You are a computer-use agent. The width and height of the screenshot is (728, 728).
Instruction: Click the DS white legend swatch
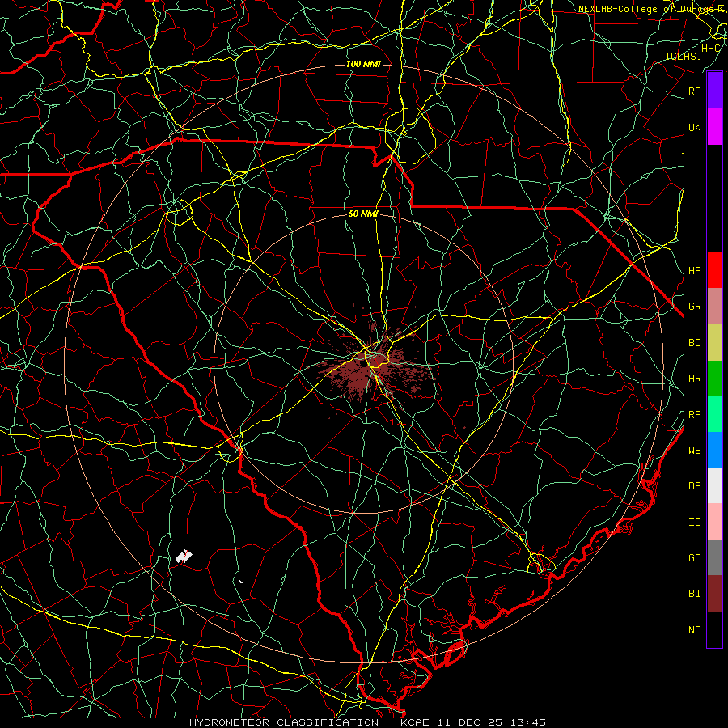(x=714, y=485)
